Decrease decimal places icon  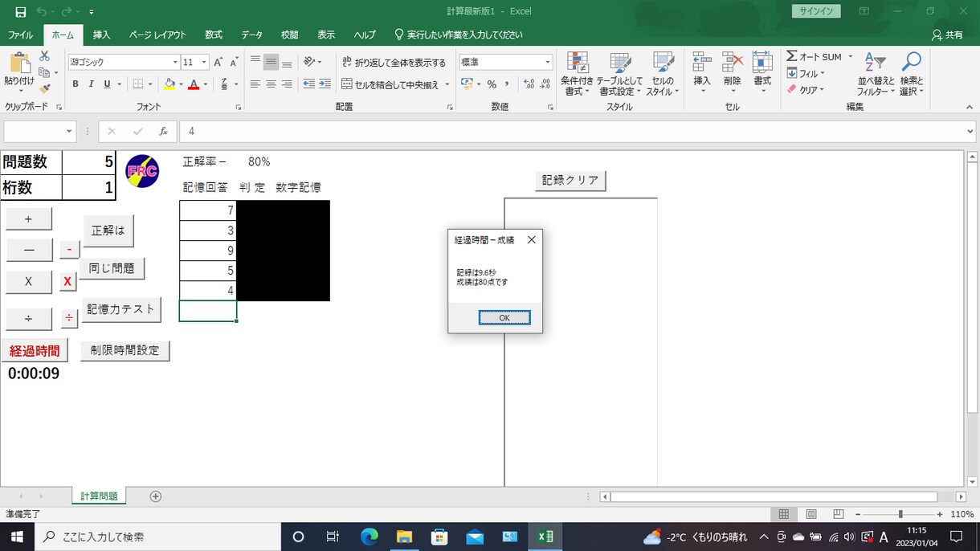point(546,84)
